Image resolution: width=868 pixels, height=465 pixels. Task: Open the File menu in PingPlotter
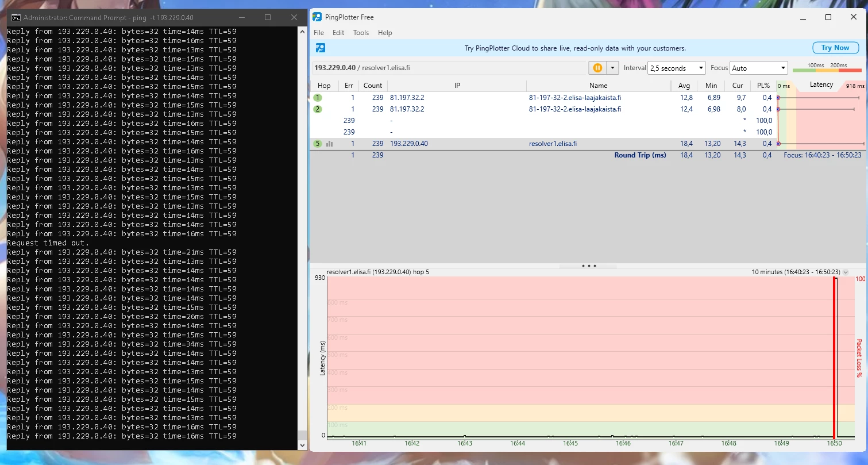click(x=319, y=33)
